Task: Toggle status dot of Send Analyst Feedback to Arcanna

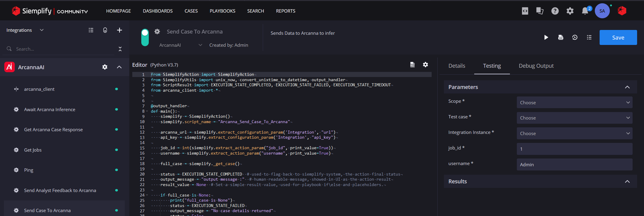Action: click(x=116, y=191)
